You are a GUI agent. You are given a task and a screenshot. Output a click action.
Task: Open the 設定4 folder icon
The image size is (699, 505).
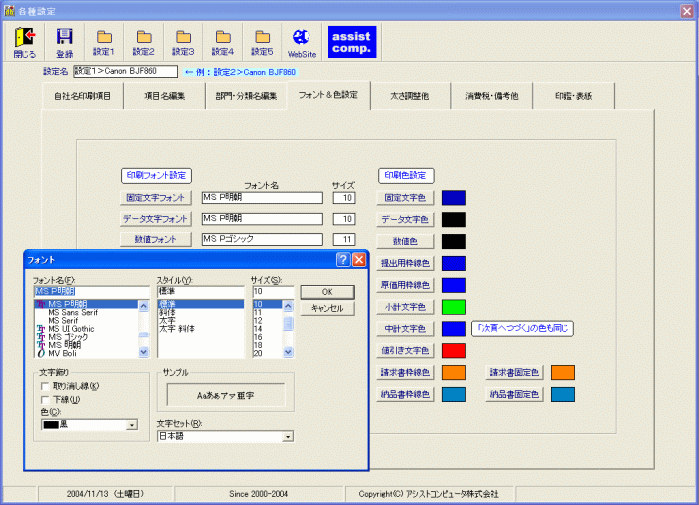click(x=222, y=41)
